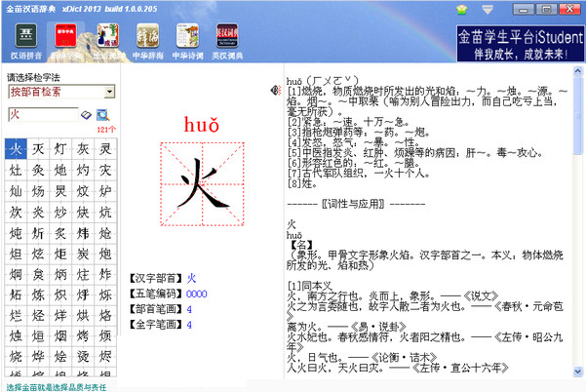Image resolution: width=586 pixels, height=392 pixels.
Task: Select the character 烙 in the grid
Action: coord(105,315)
